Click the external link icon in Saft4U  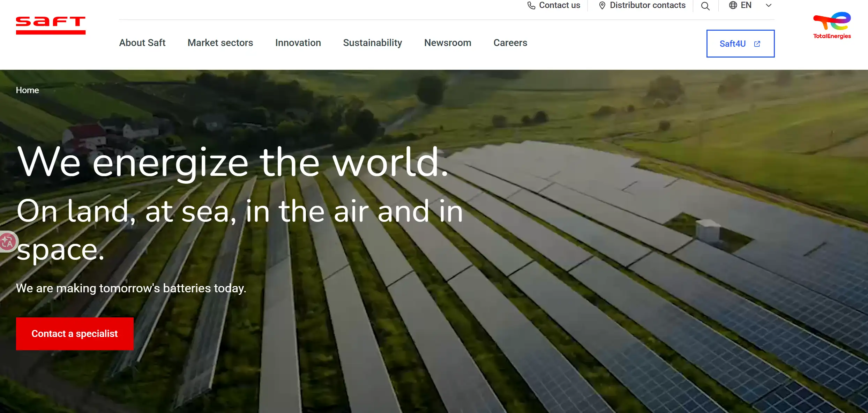757,44
